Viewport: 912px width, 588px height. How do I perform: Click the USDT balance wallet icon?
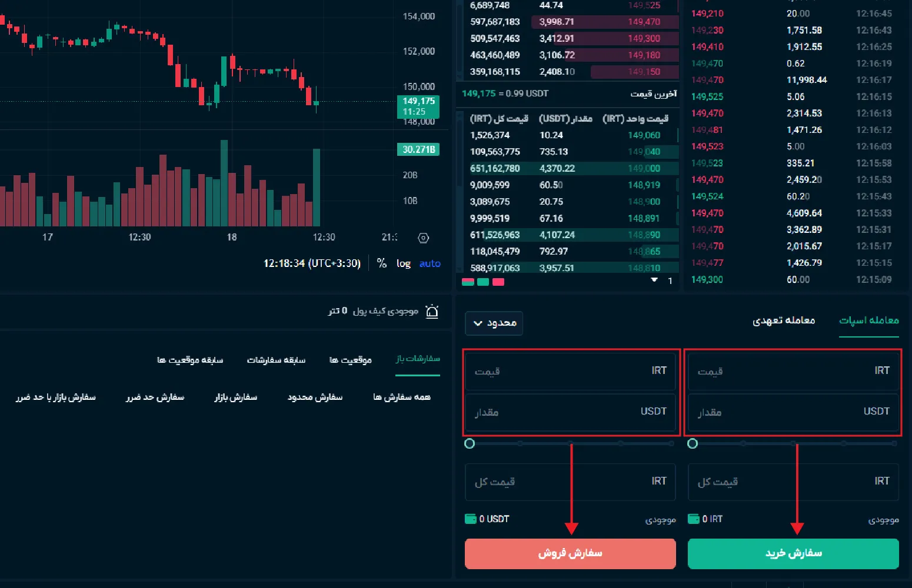pyautogui.click(x=471, y=519)
